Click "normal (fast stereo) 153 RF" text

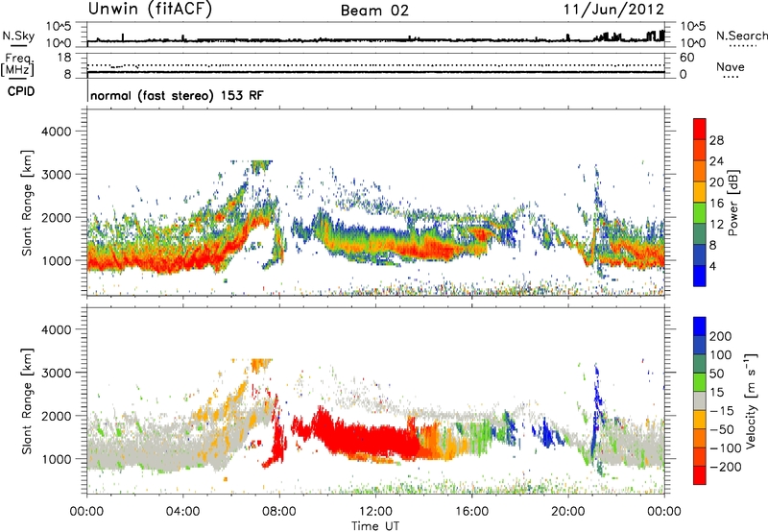tap(177, 95)
